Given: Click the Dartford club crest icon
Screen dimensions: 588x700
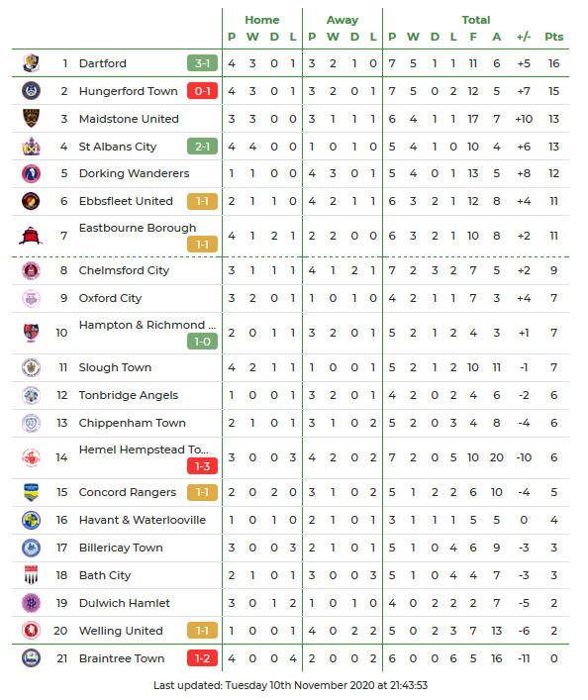Looking at the screenshot, I should (31, 63).
